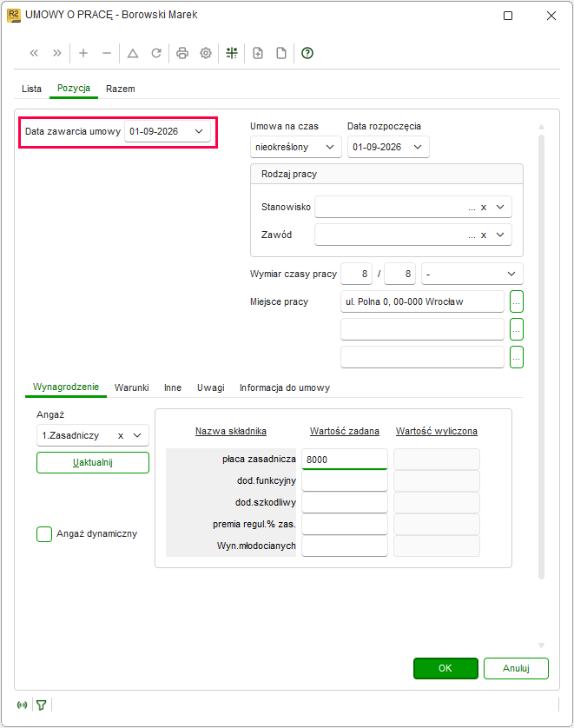Open Uwagi sub-tab
Viewport: 574px width, 728px height.
pyautogui.click(x=211, y=387)
